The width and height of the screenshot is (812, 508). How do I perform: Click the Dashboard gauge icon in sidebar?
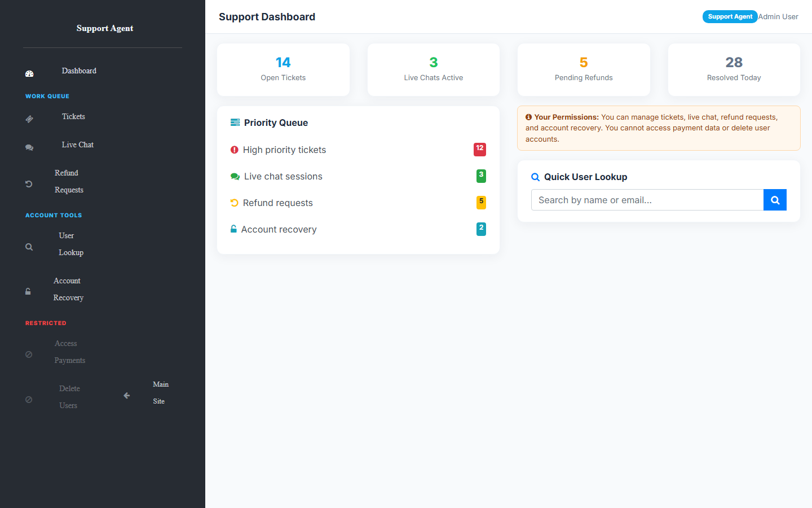(x=29, y=74)
